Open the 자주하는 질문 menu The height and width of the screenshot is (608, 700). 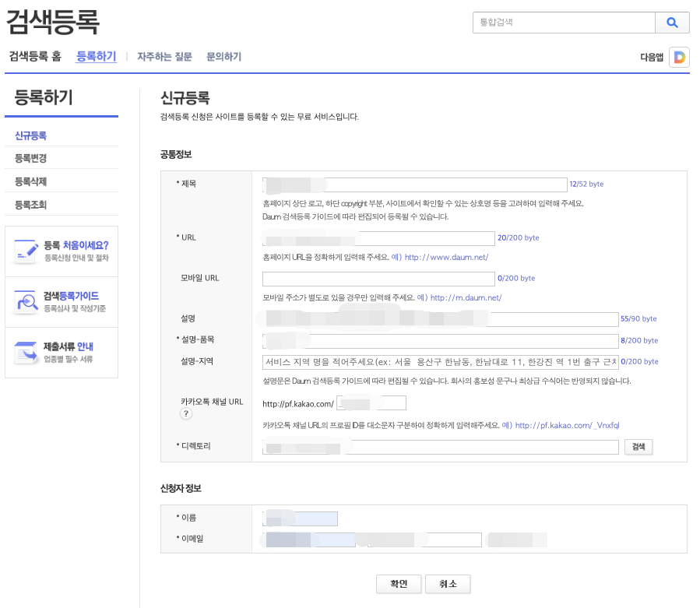(x=162, y=57)
